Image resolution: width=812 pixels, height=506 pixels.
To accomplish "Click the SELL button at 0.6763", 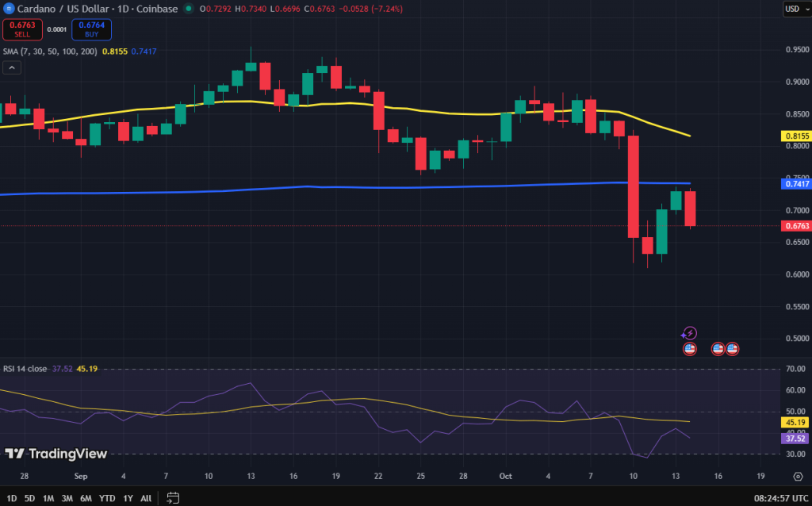I will [x=23, y=29].
